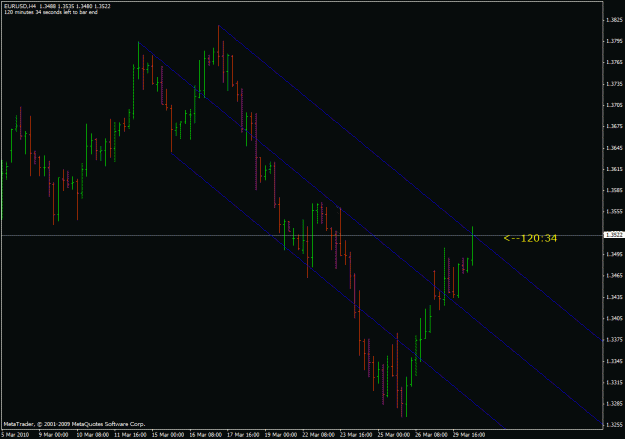Select the yellow '<--120:34' timer label
The image size is (625, 439).
[531, 238]
